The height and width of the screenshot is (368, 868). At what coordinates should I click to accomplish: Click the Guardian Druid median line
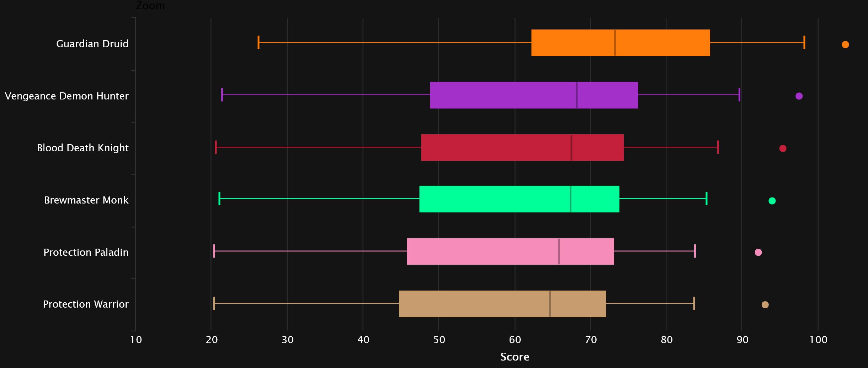(615, 43)
